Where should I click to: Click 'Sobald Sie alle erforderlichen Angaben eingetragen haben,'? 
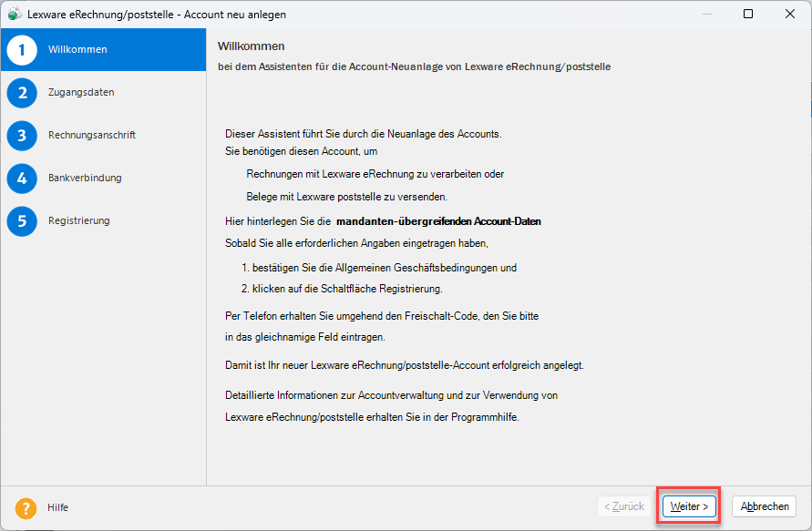point(357,243)
